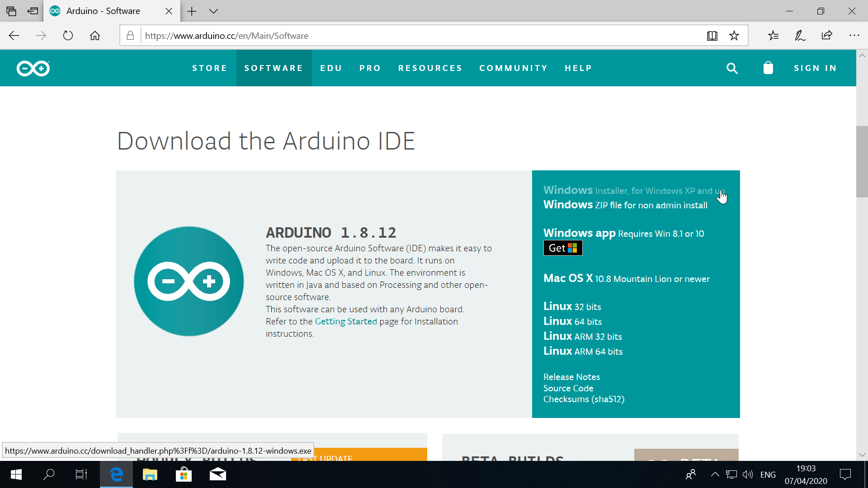This screenshot has height=488, width=868.
Task: Open the STORE navigation menu item
Action: point(209,68)
